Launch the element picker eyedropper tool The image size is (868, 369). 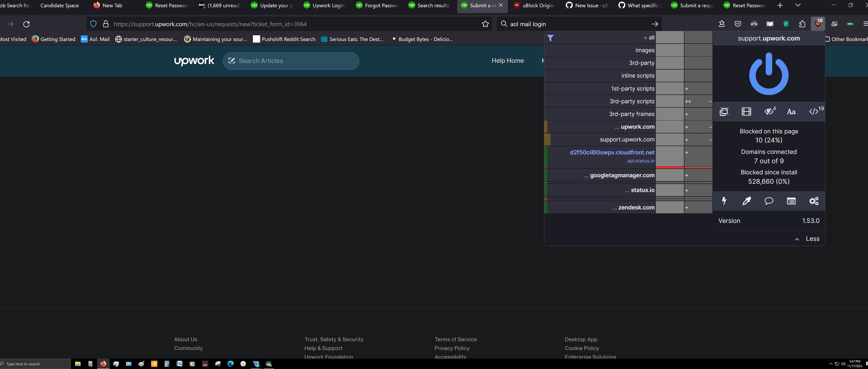[x=746, y=201]
